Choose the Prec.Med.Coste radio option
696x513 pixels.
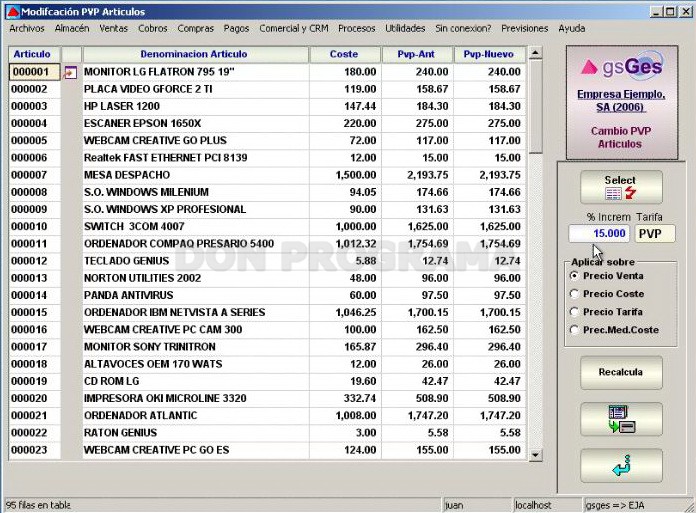point(574,330)
